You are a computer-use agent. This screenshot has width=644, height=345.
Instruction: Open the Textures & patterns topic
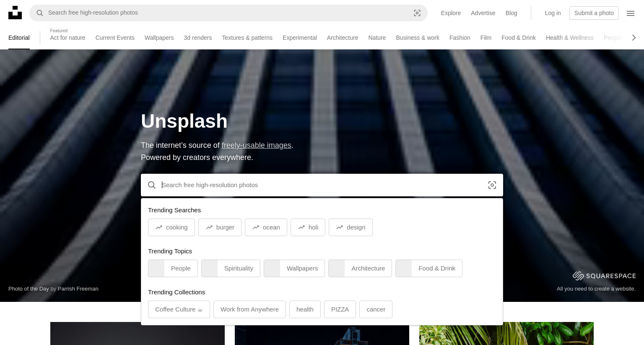point(247,38)
